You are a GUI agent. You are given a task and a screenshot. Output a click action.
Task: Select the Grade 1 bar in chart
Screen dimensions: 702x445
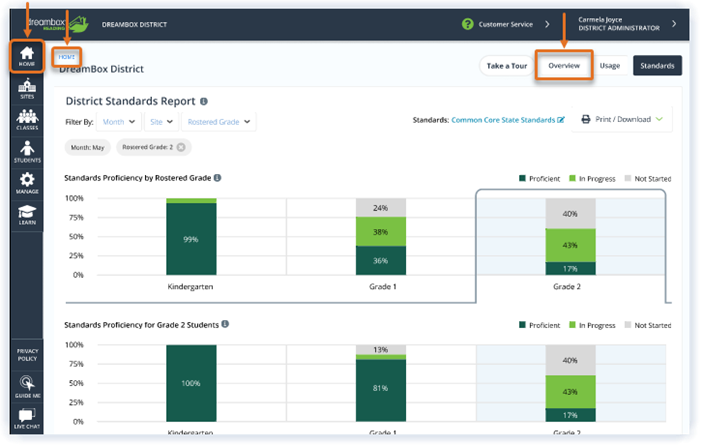point(381,236)
